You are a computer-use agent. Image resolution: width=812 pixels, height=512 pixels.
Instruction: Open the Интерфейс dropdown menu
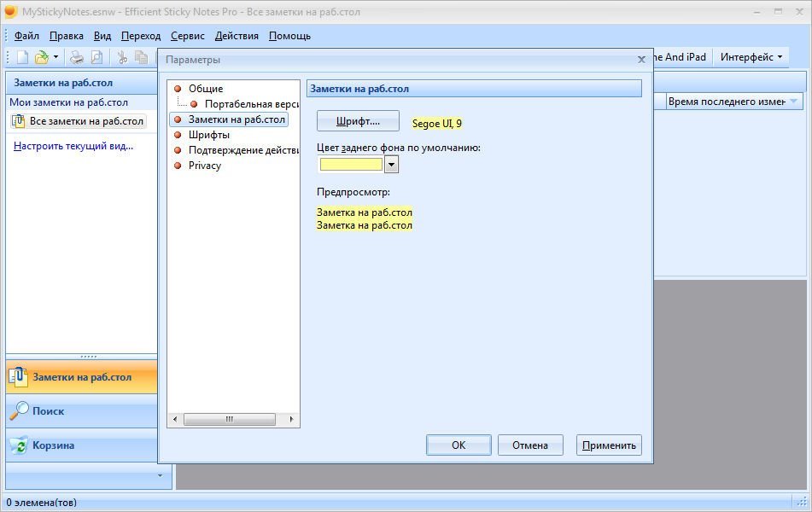pos(751,57)
